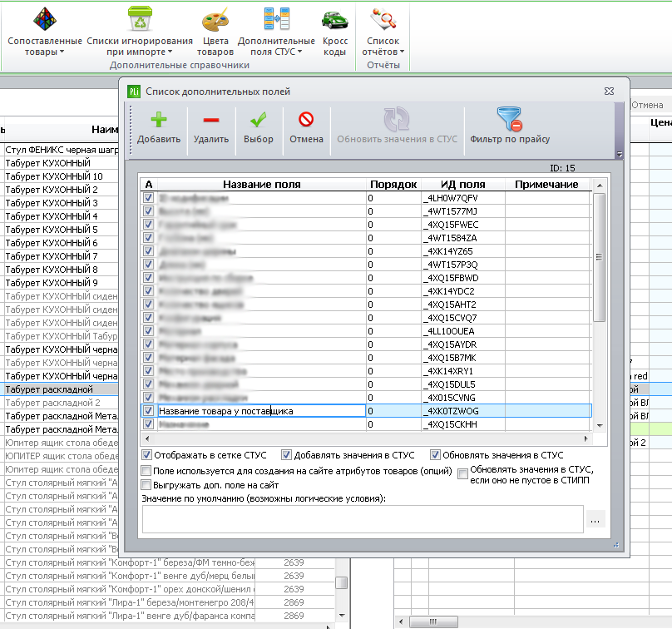
Task: Toggle checkbox in row _4LH0W7QFV
Action: 148,198
